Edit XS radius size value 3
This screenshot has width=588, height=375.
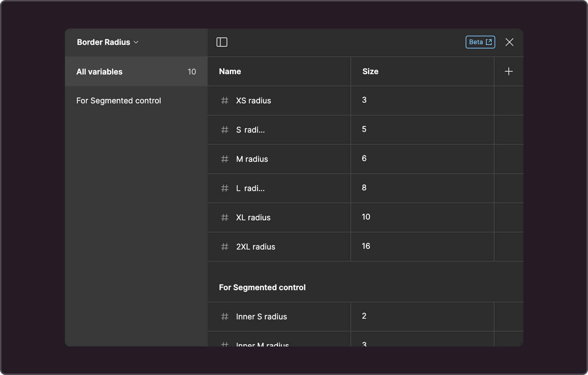[422, 101]
